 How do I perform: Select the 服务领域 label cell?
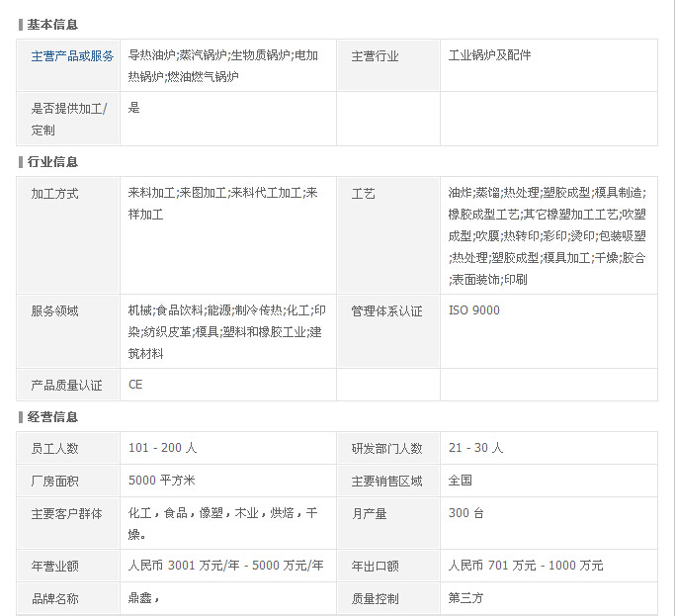(x=54, y=311)
